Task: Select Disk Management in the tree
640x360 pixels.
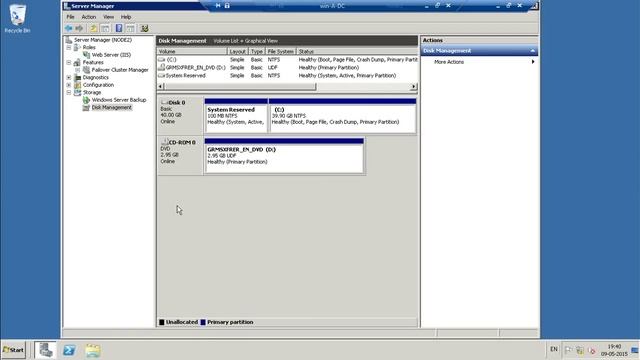Action: 111,107
